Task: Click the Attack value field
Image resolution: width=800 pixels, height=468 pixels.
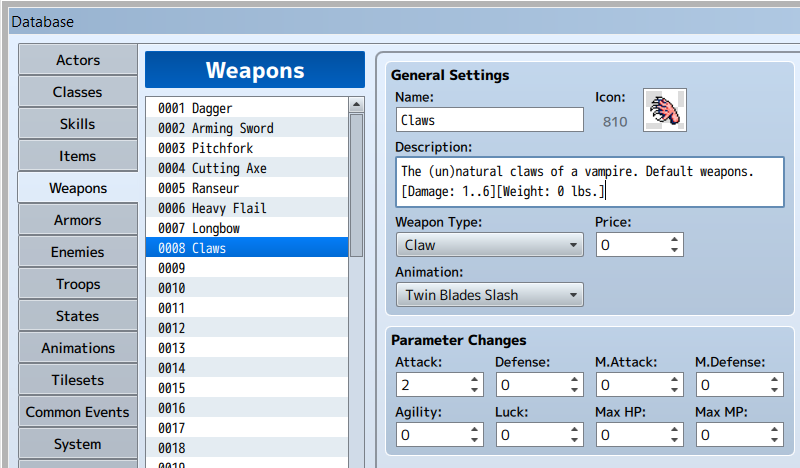Action: [432, 385]
